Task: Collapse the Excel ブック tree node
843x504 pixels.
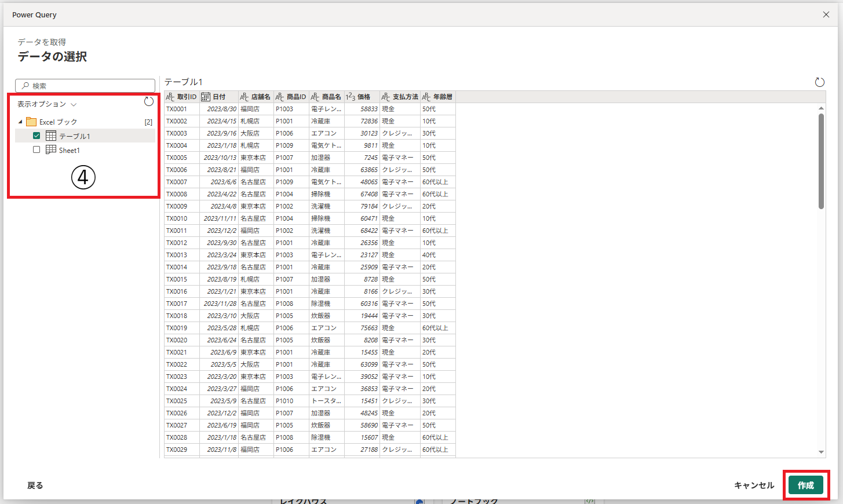Action: pyautogui.click(x=20, y=122)
